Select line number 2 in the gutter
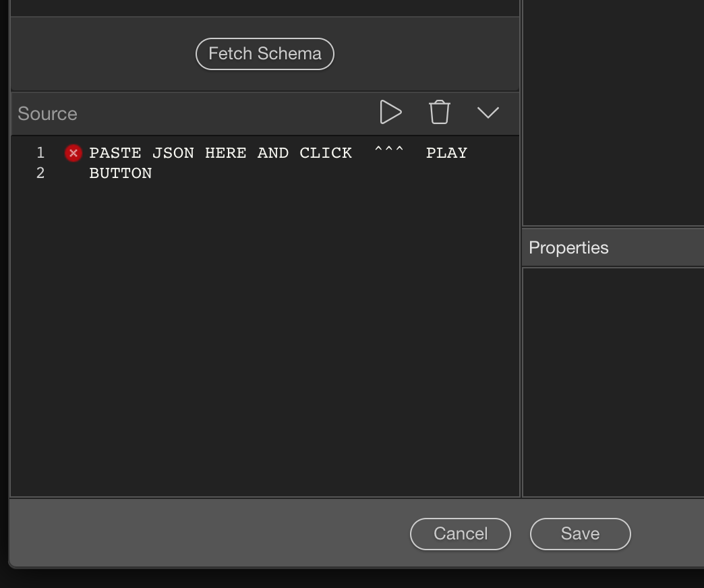Viewport: 704px width, 588px height. point(40,173)
